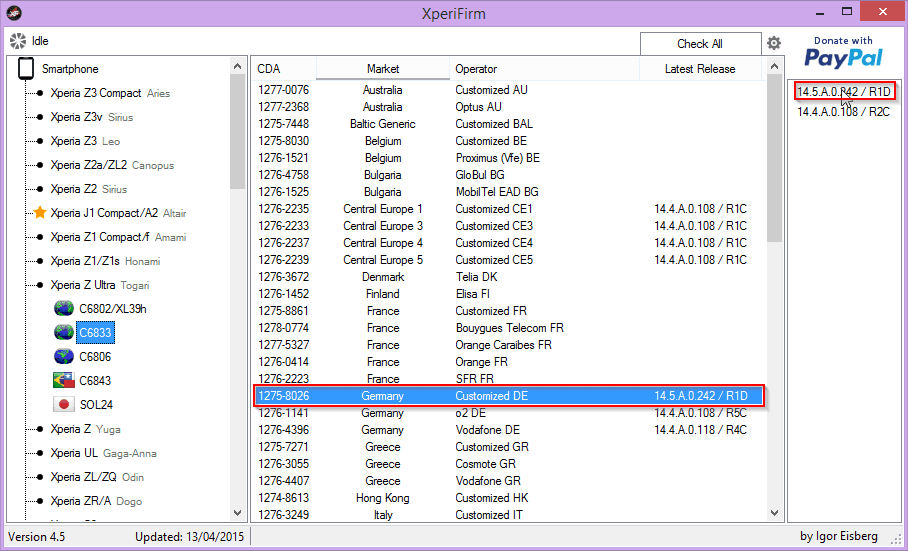908x551 pixels.
Task: Sort by the Latest Release column header
Action: point(700,69)
